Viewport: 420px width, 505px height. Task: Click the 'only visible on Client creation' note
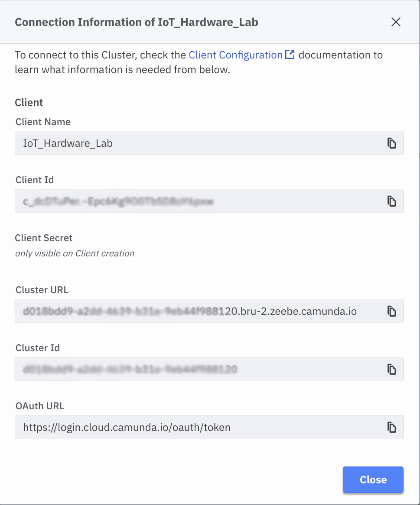coord(75,253)
